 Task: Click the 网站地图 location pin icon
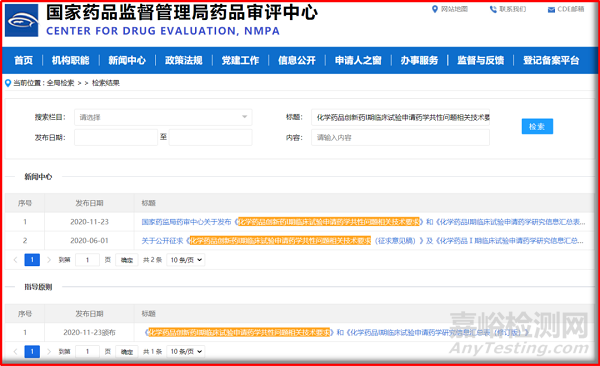[435, 9]
